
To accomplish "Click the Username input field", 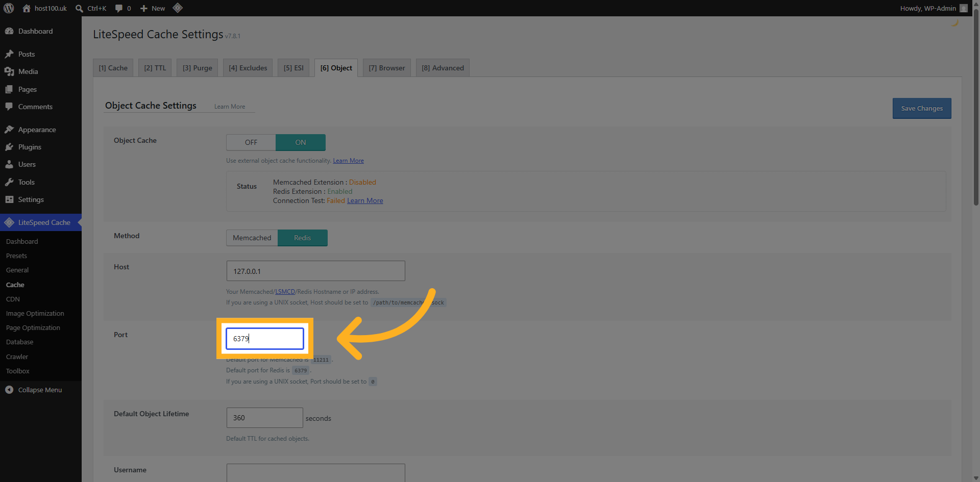I will 316,473.
